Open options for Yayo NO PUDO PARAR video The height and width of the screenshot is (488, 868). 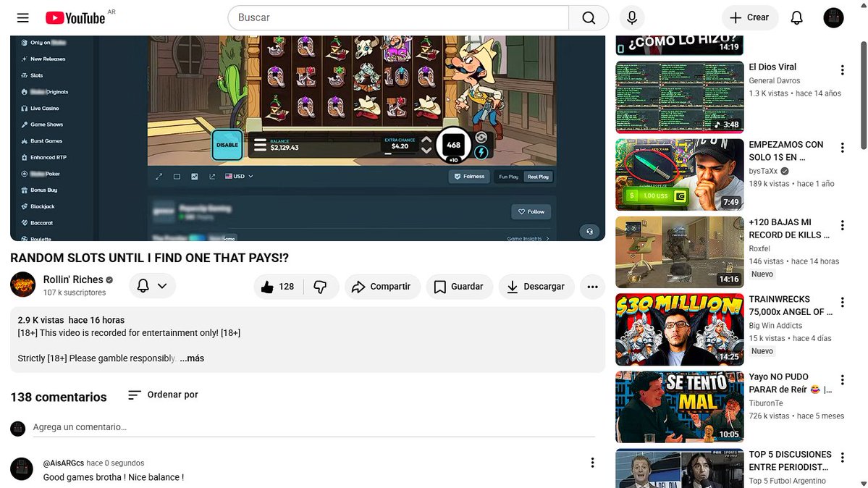pos(842,379)
